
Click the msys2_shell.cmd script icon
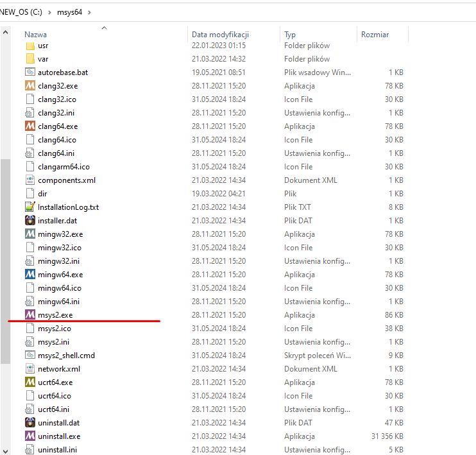pyautogui.click(x=30, y=355)
